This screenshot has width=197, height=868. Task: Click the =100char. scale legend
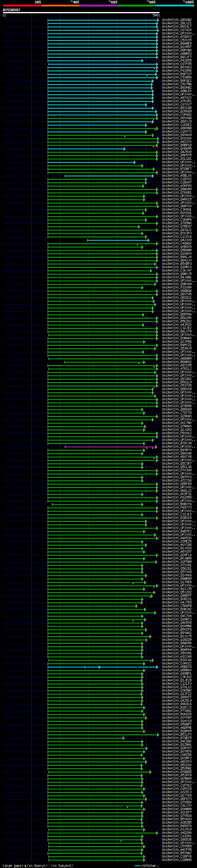tap(146, 866)
